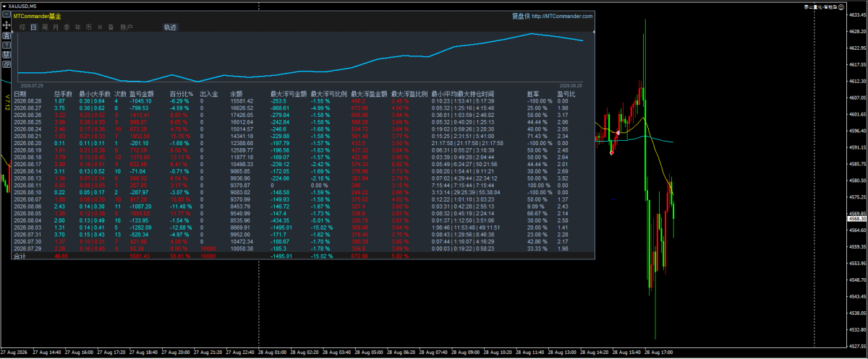This screenshot has height=359, width=868.
Task: Click the 余额 column header
Action: (237, 94)
